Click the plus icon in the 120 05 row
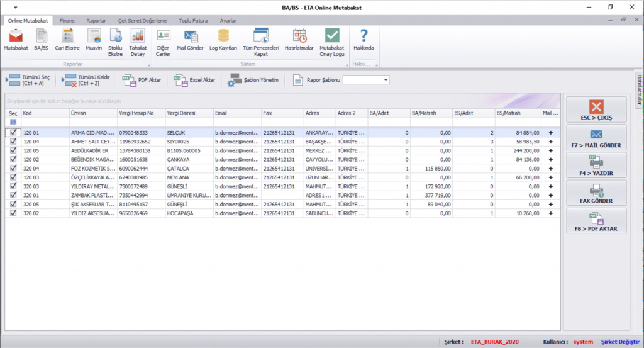The width and height of the screenshot is (644, 348). (551, 151)
